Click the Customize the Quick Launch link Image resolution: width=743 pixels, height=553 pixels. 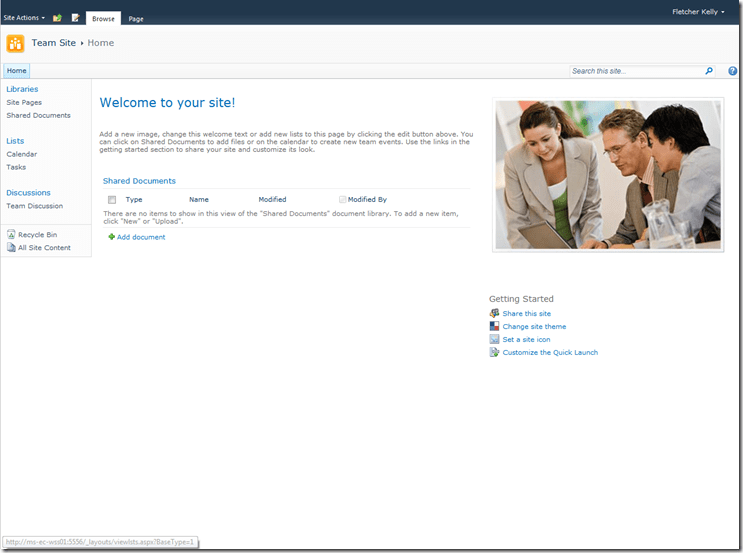(x=550, y=352)
